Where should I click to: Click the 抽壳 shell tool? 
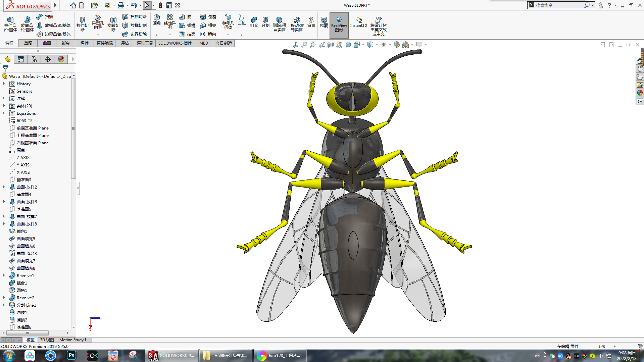click(187, 34)
